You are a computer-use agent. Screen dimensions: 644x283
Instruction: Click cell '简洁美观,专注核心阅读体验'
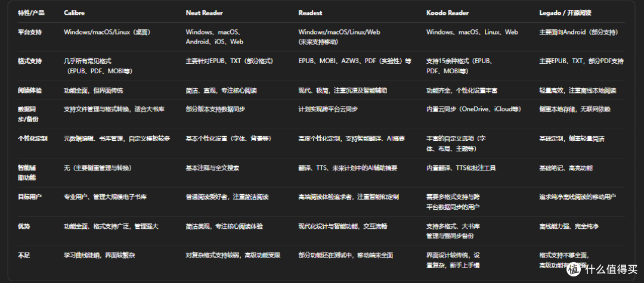click(224, 226)
